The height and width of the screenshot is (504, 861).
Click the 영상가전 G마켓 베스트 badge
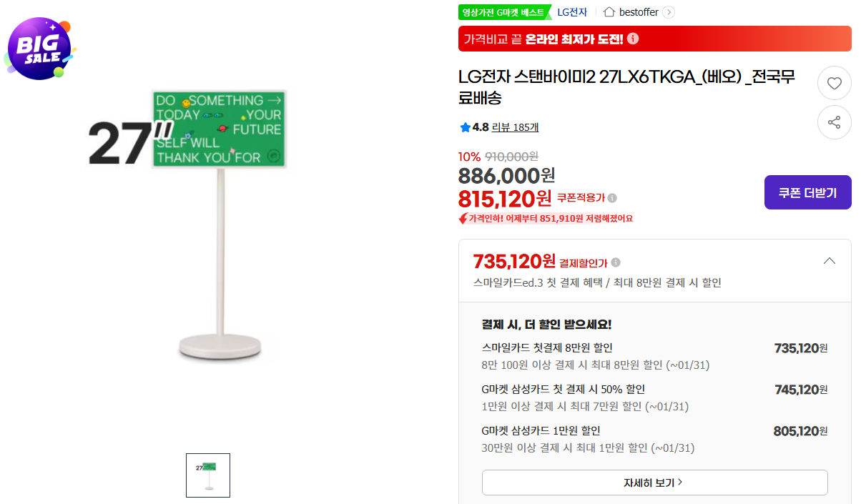coord(505,11)
